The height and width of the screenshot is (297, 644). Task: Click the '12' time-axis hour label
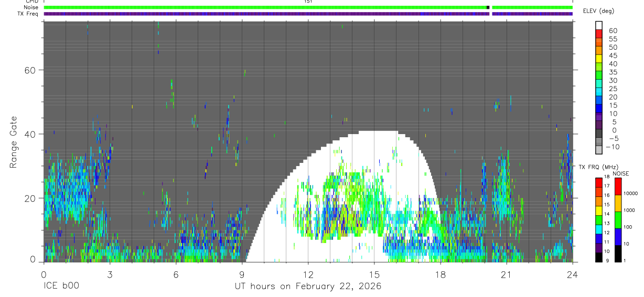308,274
